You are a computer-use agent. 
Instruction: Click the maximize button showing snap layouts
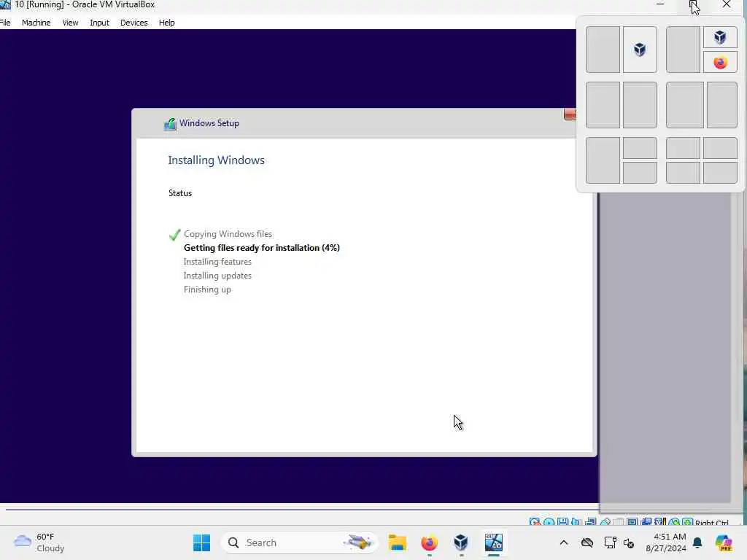click(693, 5)
